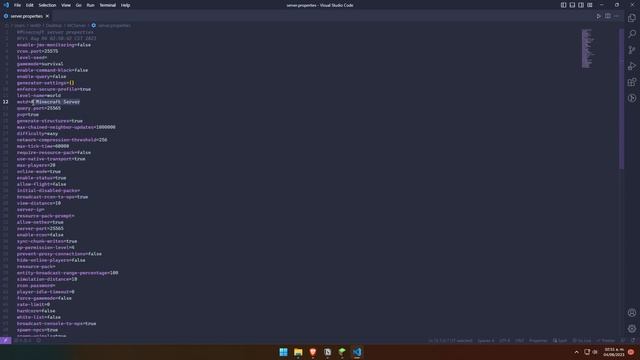Click the enable-command-block=false line
The width and height of the screenshot is (640, 360).
tap(52, 70)
